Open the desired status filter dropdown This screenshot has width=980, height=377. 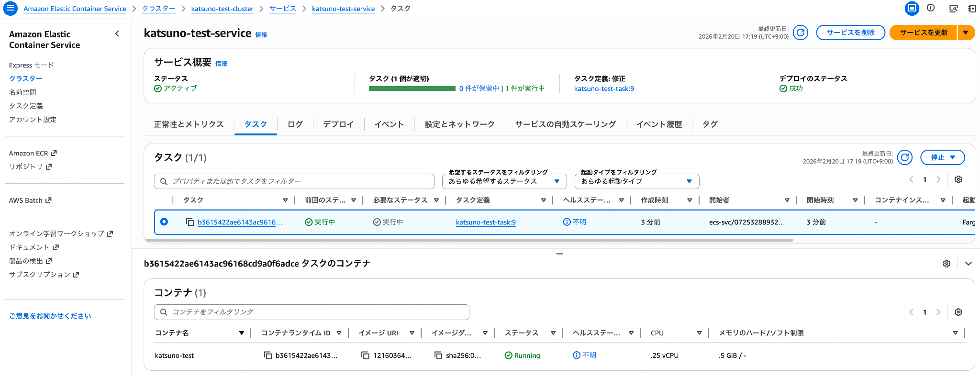tap(504, 181)
